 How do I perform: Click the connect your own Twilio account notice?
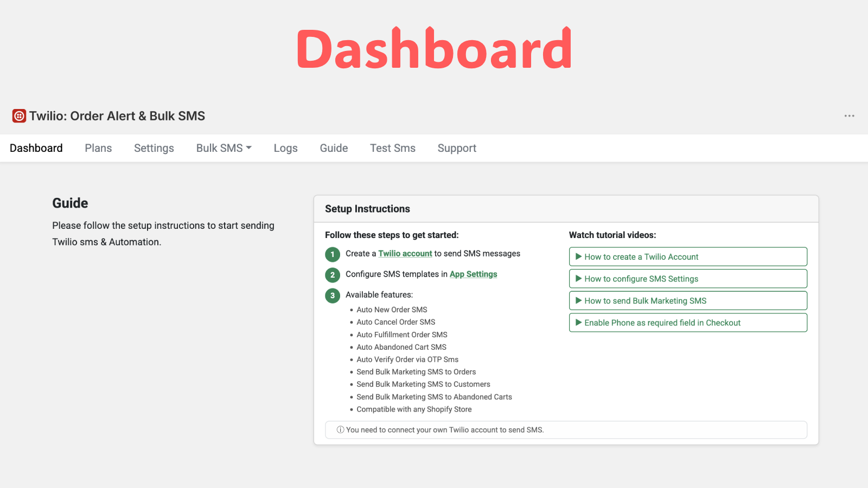566,430
